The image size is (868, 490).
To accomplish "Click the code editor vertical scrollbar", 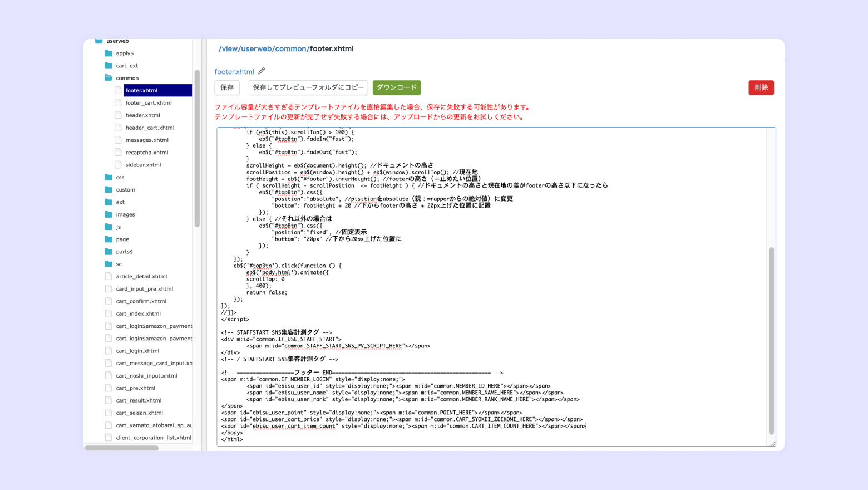I will [771, 341].
